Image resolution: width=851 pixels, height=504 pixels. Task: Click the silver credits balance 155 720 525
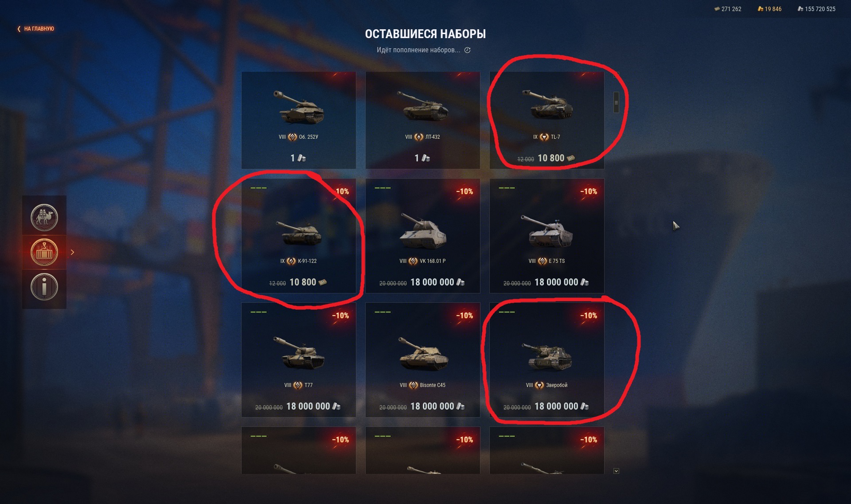click(816, 9)
